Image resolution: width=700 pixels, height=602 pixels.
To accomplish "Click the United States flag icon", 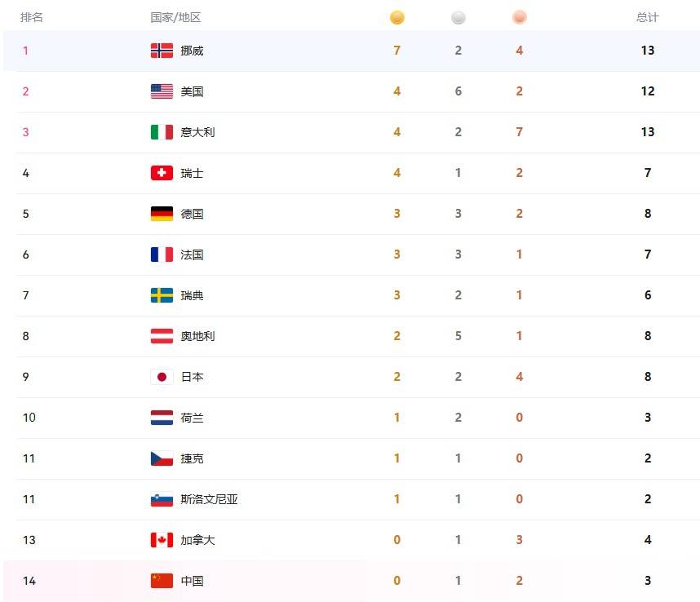I will [x=162, y=91].
